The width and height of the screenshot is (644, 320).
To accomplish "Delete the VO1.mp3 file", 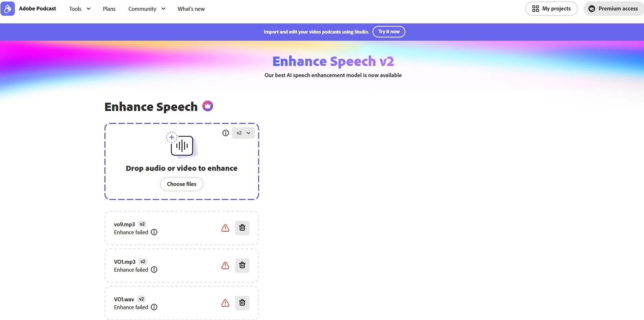I will tap(242, 265).
